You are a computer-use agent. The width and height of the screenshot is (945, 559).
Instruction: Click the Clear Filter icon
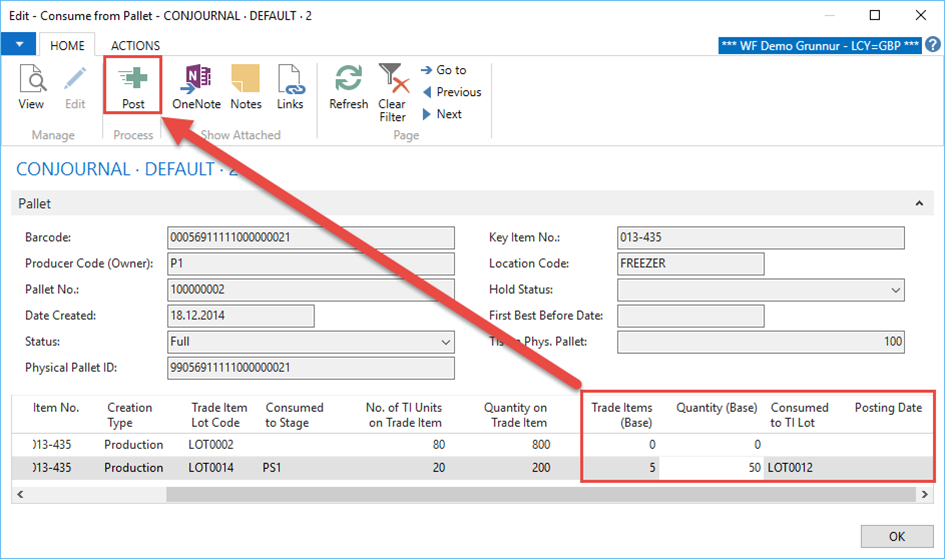pyautogui.click(x=392, y=82)
